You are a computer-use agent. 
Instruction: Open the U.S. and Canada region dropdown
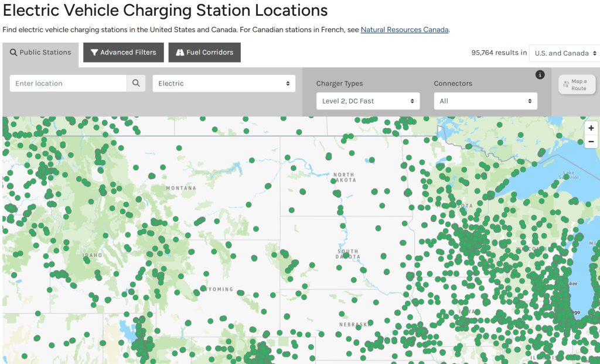click(x=565, y=53)
